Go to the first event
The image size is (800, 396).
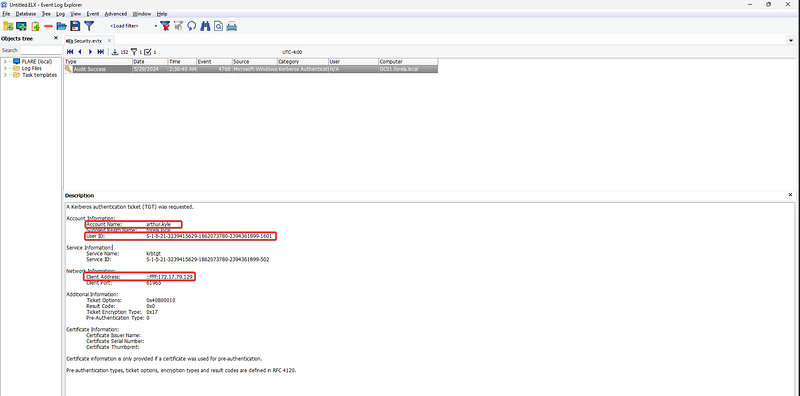(70, 52)
